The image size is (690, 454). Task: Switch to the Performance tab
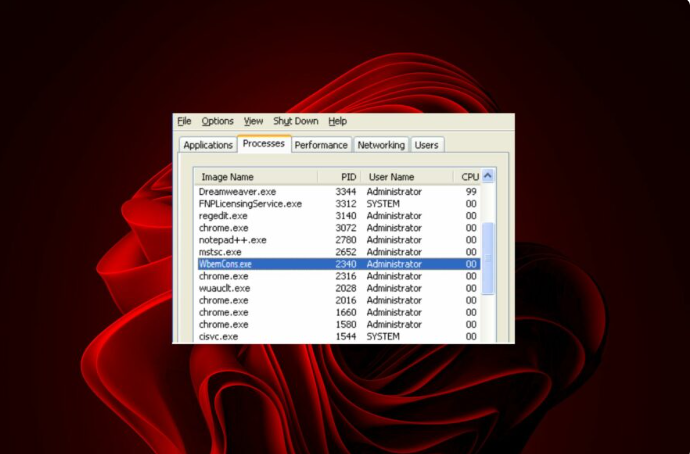point(321,145)
